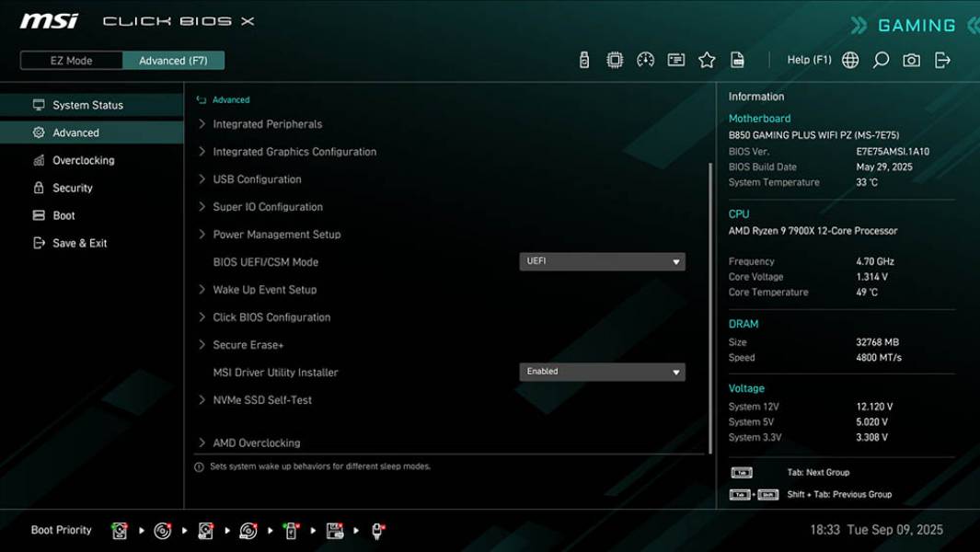The height and width of the screenshot is (552, 980).
Task: Switch to EZ Mode tab
Action: click(70, 60)
